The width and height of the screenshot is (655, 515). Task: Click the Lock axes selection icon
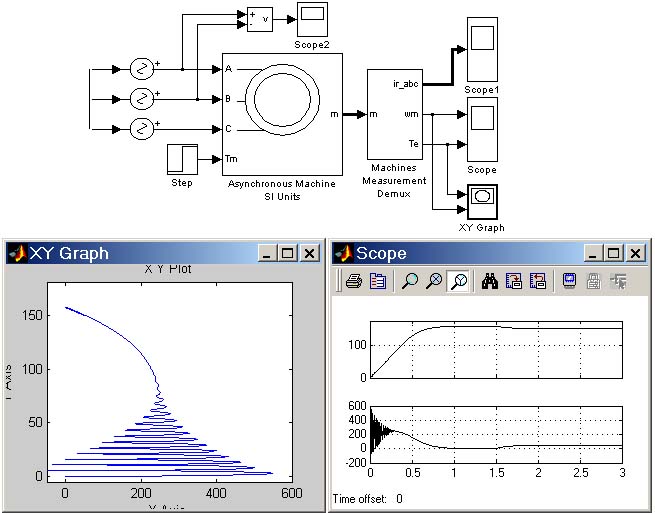[593, 281]
